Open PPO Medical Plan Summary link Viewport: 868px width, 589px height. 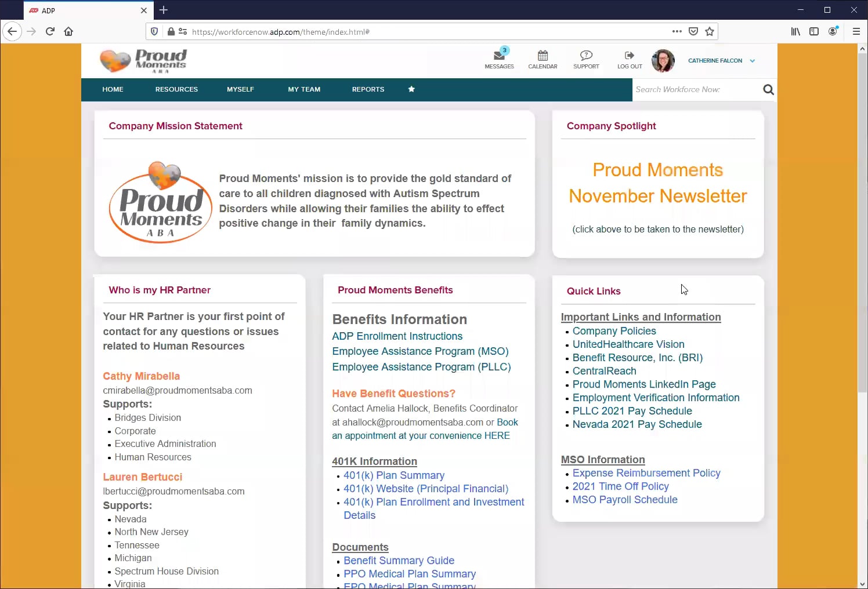tap(410, 574)
